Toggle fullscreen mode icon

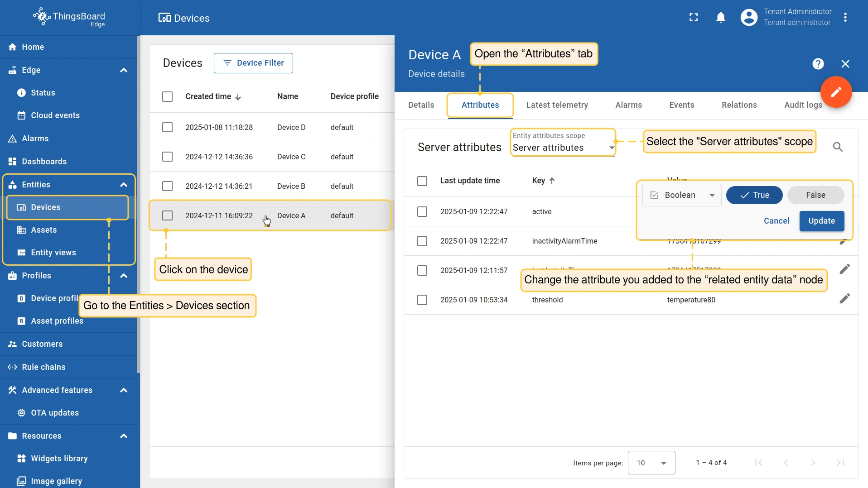693,18
